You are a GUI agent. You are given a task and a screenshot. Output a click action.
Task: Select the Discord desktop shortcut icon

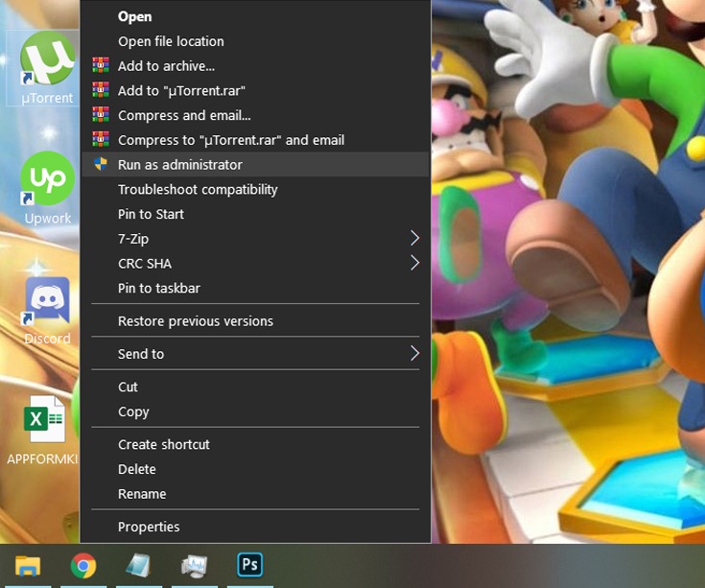(x=47, y=300)
